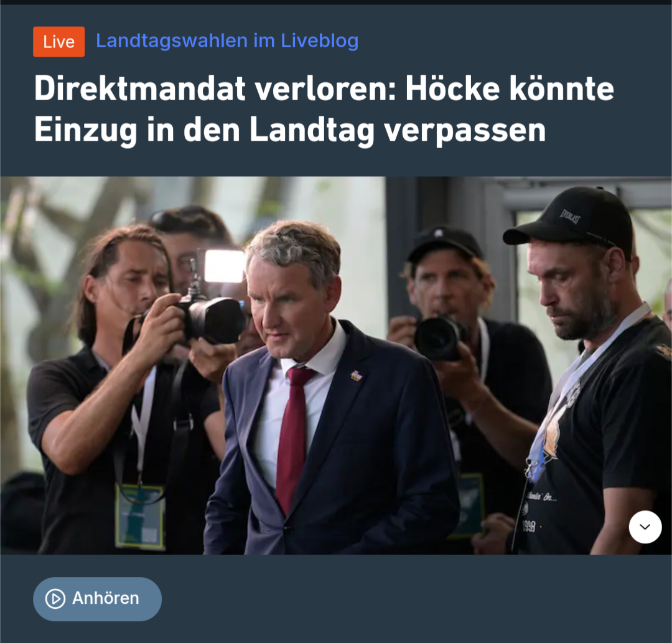Click the man in the navy suit
This screenshot has height=643, width=672.
(x=325, y=395)
